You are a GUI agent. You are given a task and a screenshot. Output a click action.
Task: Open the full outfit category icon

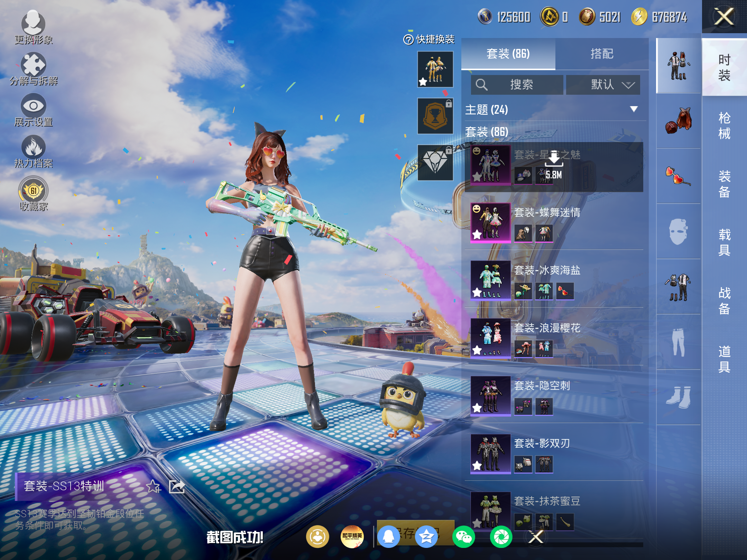click(679, 66)
